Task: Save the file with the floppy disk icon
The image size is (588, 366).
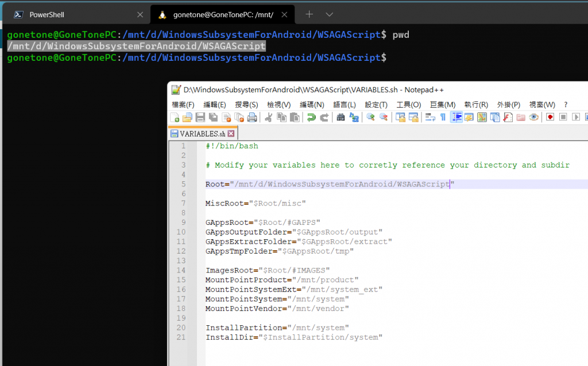Action: [200, 118]
